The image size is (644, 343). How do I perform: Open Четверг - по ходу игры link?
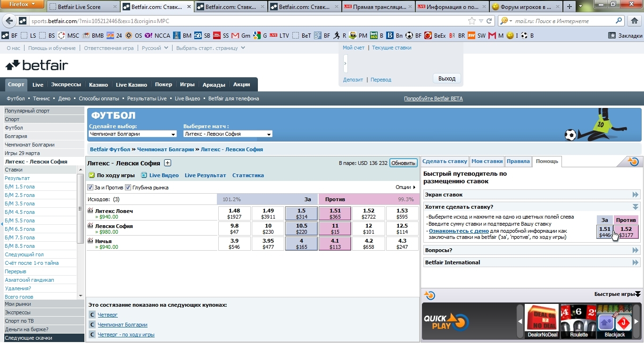tap(126, 335)
